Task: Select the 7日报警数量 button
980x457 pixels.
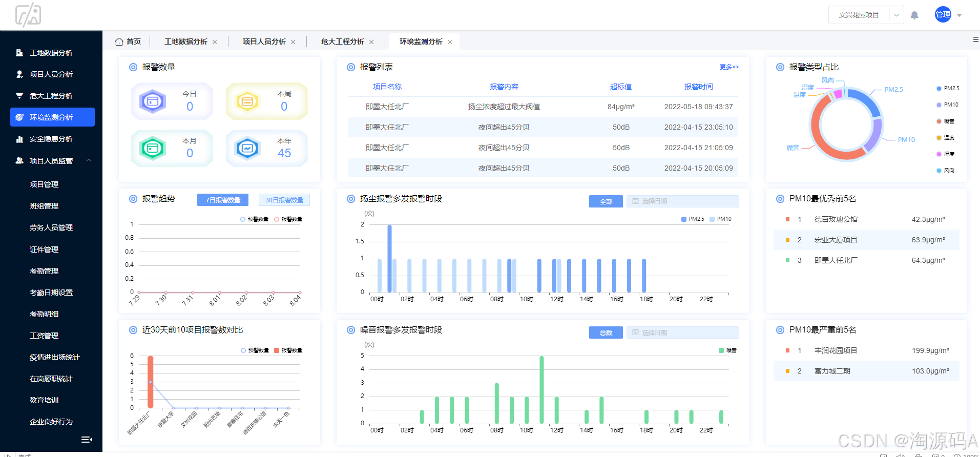Action: tap(223, 200)
